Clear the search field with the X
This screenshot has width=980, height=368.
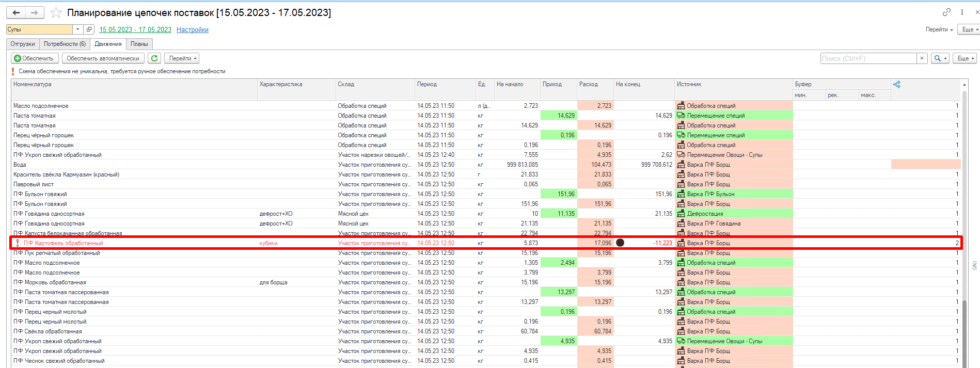922,58
